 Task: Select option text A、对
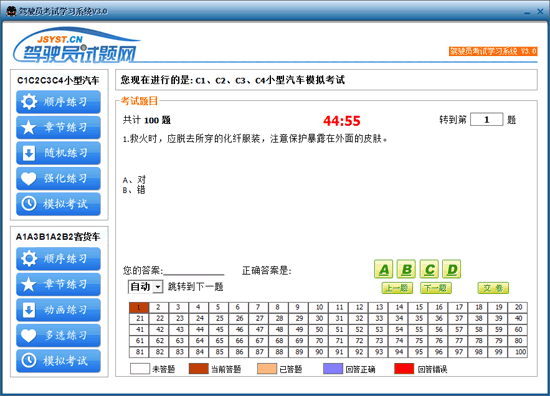tap(134, 180)
